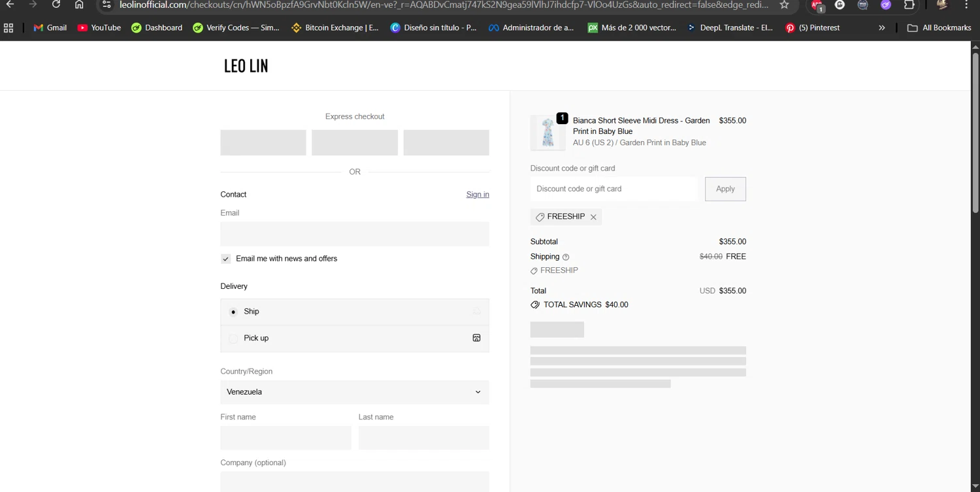Open the Administrador de a... bookmark
Image resolution: width=980 pixels, height=492 pixels.
(531, 28)
